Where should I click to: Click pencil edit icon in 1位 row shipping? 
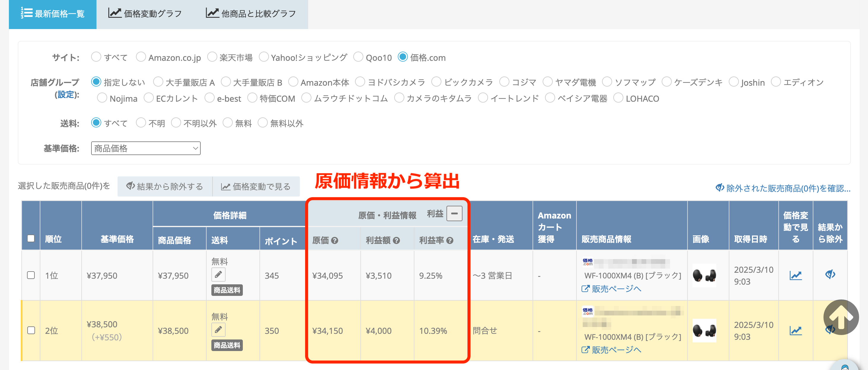click(218, 275)
